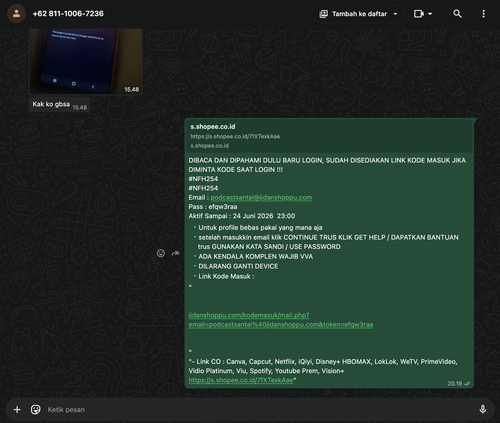This screenshot has height=423, width=500.
Task: Expand the video call options arrow
Action: tap(430, 14)
